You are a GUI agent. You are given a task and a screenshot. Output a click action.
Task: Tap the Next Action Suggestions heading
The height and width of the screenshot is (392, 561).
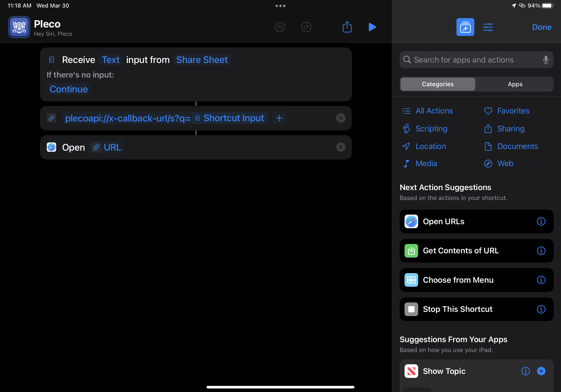445,188
